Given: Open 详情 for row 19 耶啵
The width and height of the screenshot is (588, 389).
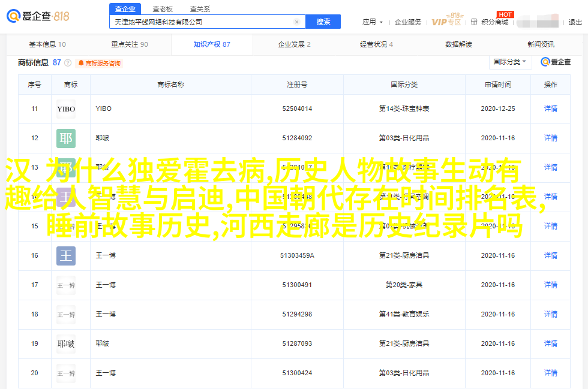Looking at the screenshot, I should (x=551, y=343).
